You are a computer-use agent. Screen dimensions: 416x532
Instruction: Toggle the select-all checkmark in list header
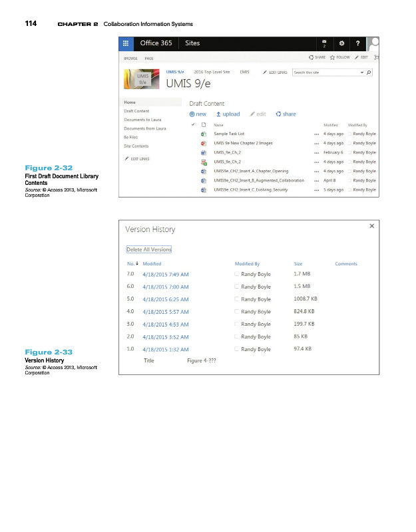193,125
